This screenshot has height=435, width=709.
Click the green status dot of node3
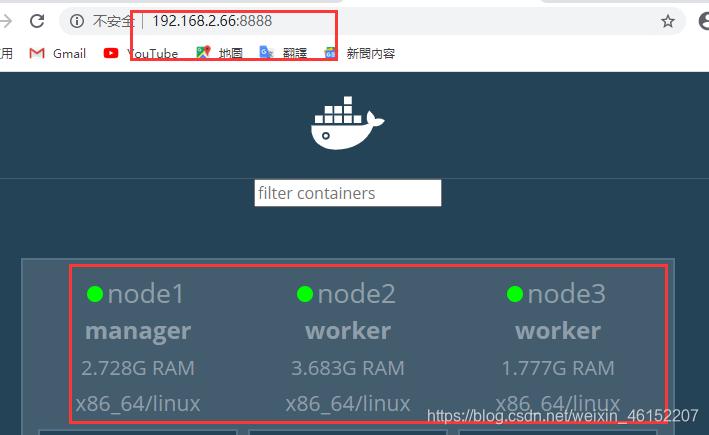pos(515,294)
